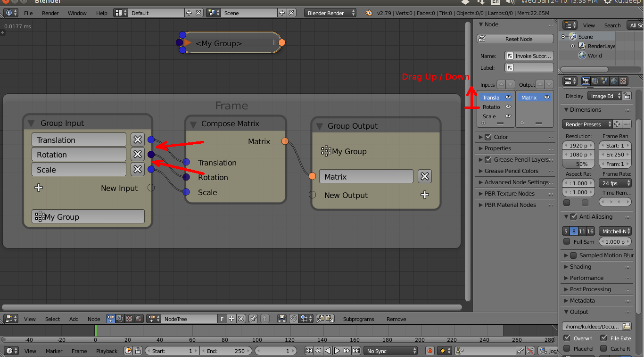Viewport: 644px width, 362px height.
Task: Remove the Scale input with its X button
Action: point(137,169)
